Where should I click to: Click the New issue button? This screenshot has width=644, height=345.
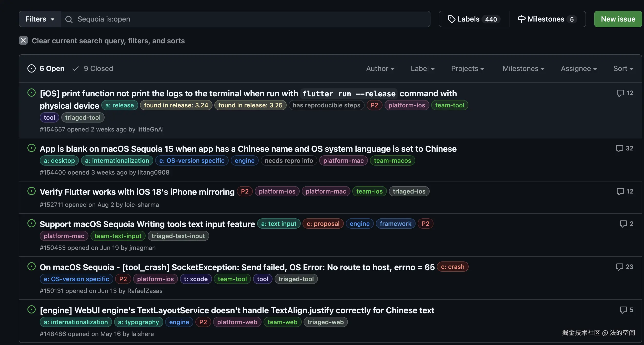pos(618,19)
